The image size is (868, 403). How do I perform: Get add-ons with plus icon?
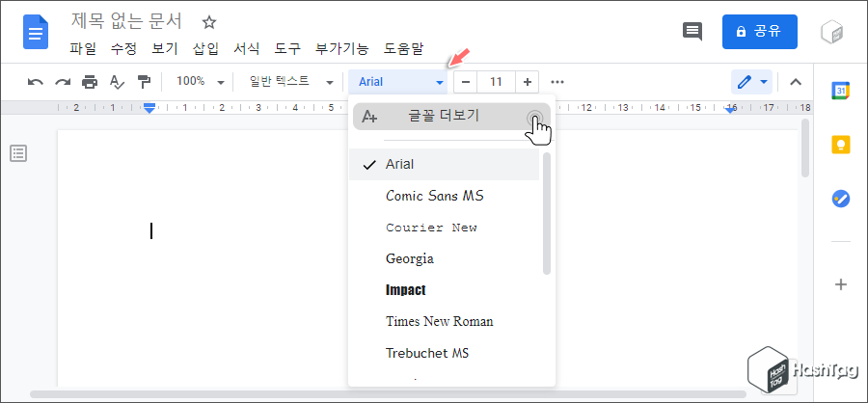pyautogui.click(x=841, y=284)
